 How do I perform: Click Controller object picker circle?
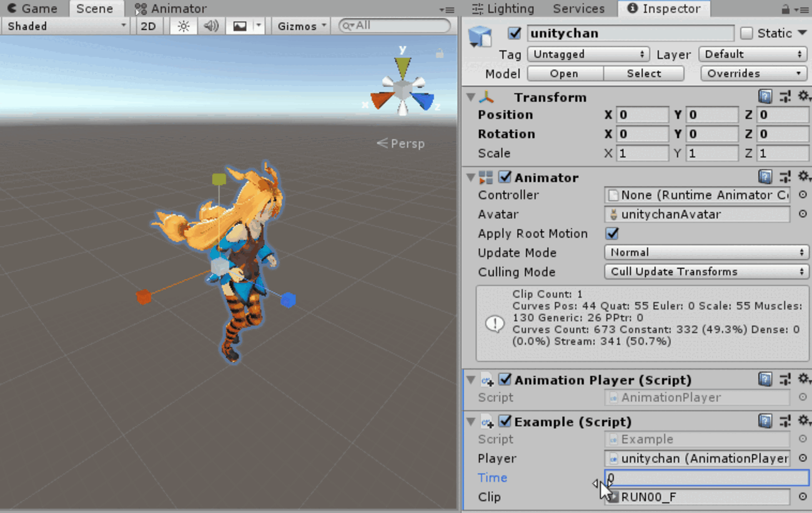(803, 195)
